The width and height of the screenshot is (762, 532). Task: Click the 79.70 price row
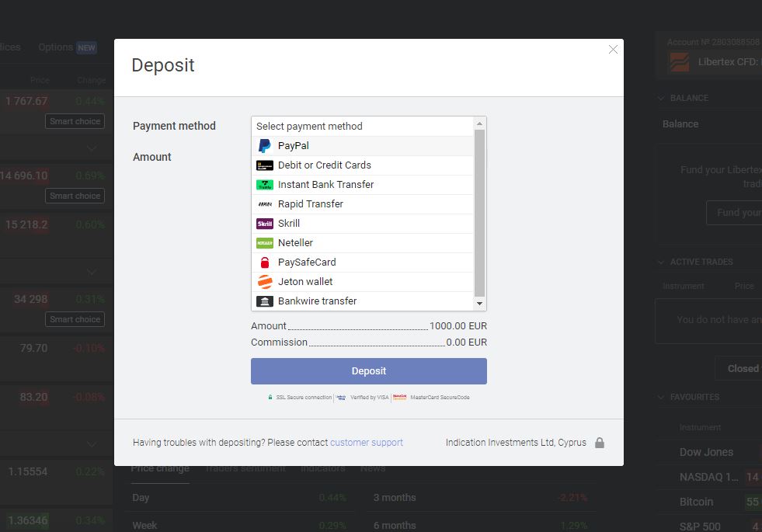point(34,349)
